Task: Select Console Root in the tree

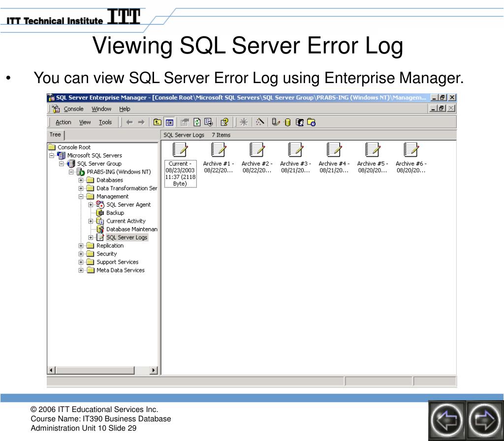Action: coord(74,147)
